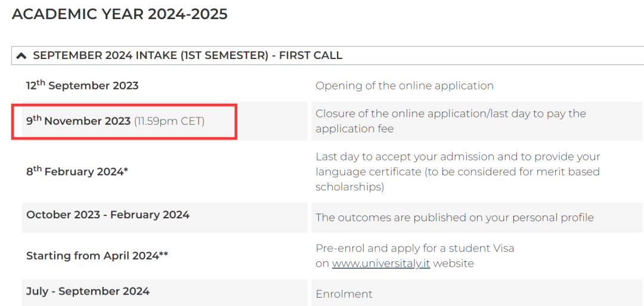The width and height of the screenshot is (644, 306).
Task: Click the September 2024 Intake First Call header
Action: pos(187,55)
